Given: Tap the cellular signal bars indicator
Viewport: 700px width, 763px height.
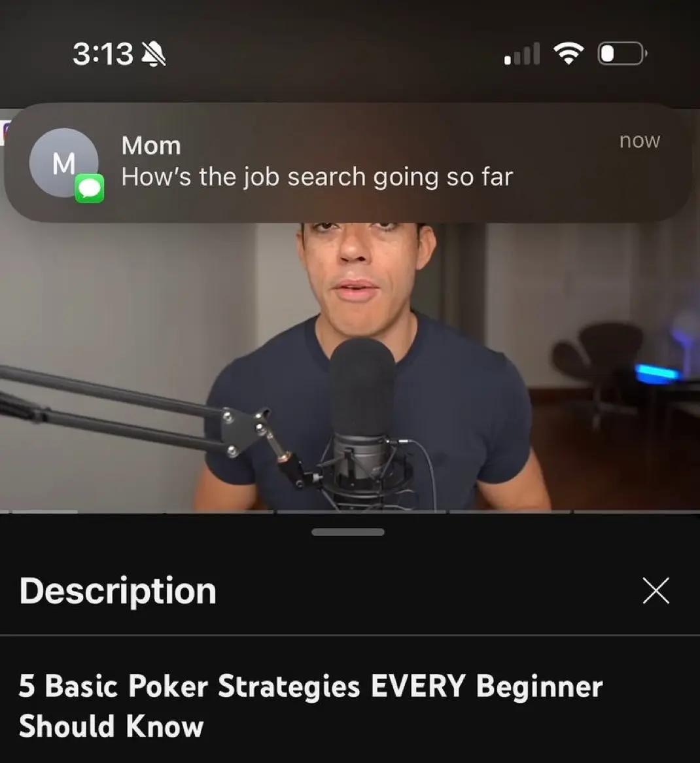Looking at the screenshot, I should pos(523,54).
